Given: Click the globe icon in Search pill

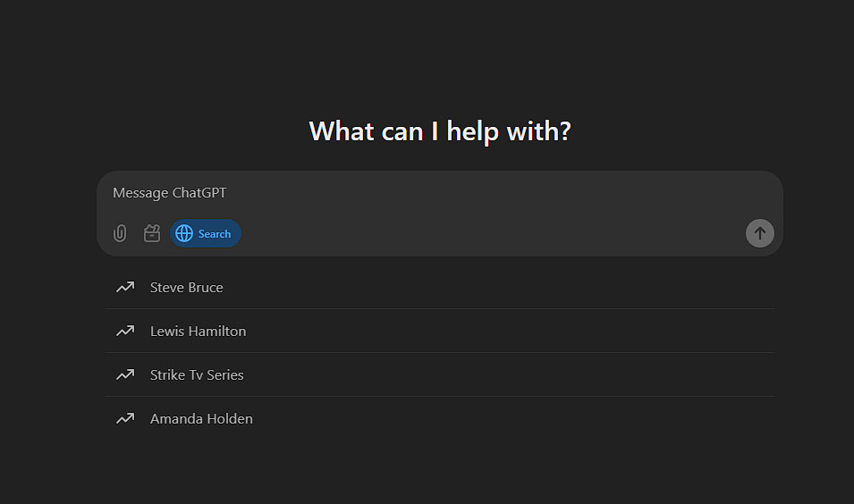Looking at the screenshot, I should [x=184, y=233].
